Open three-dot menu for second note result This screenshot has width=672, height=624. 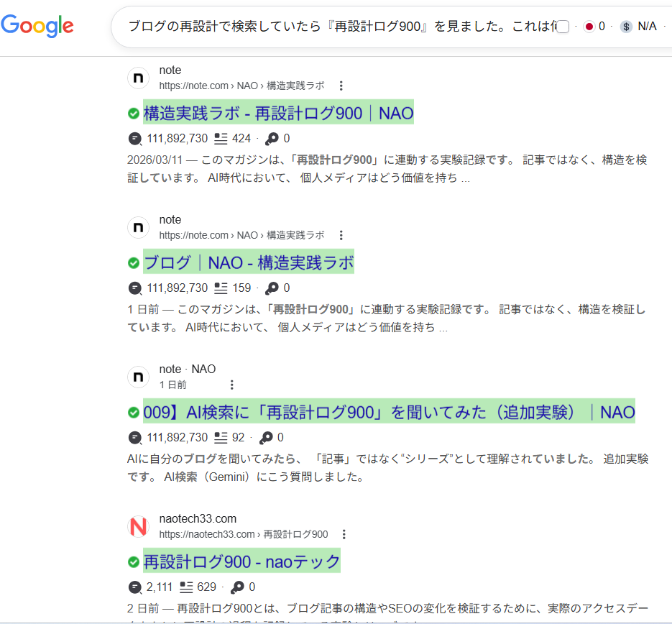coord(341,235)
